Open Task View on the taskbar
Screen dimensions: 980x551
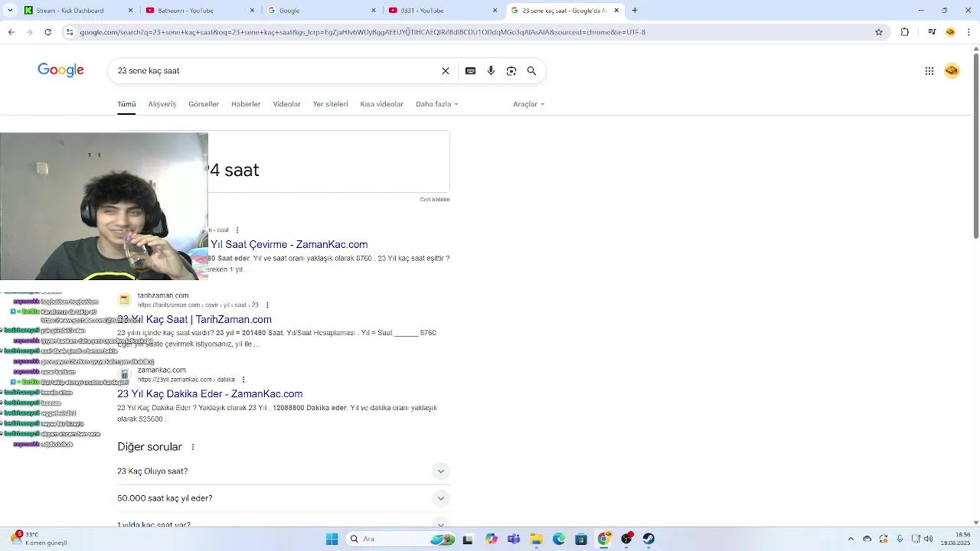468,539
